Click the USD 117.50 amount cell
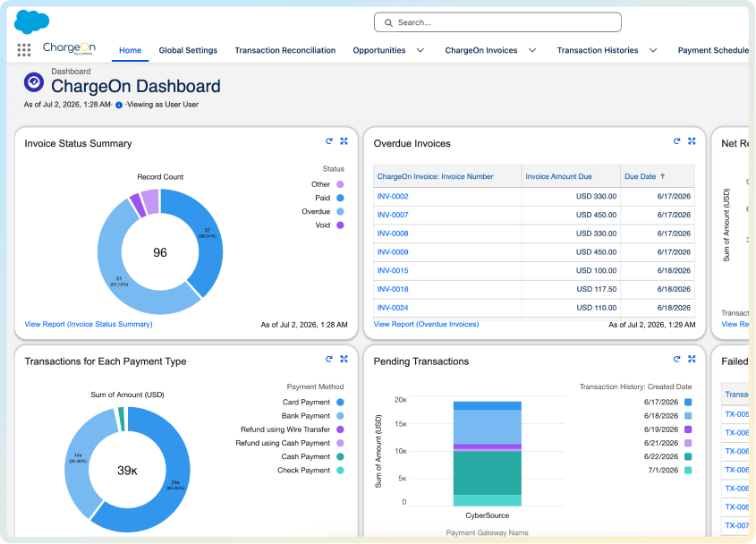756x544 pixels. pos(571,289)
